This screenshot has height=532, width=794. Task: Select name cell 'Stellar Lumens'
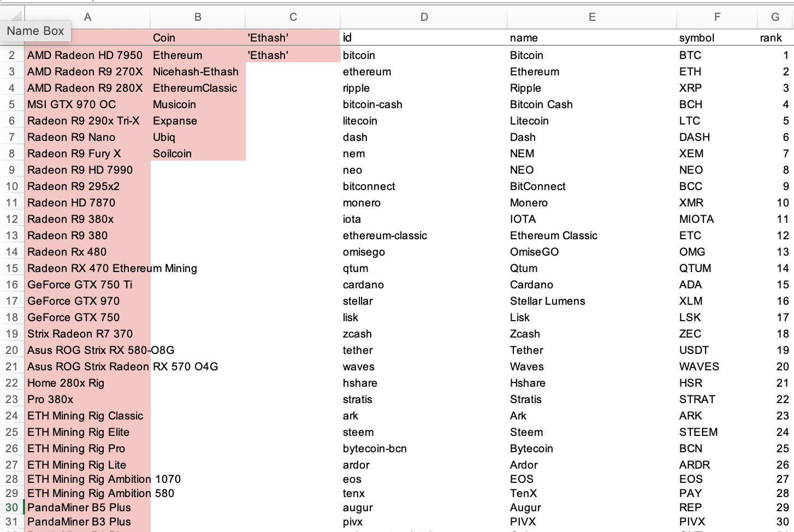pos(592,301)
